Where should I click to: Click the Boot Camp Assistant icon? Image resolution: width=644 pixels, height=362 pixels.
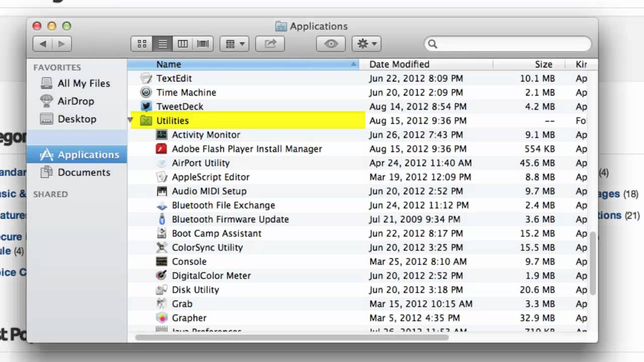pyautogui.click(x=162, y=233)
